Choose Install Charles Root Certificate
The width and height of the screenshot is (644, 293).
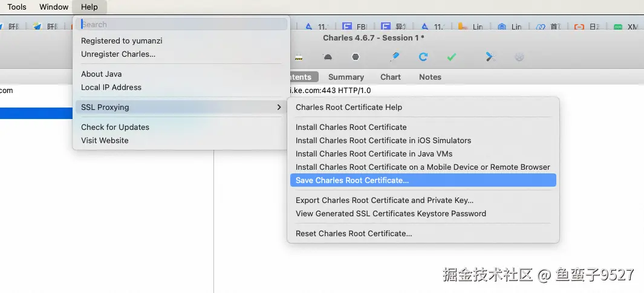coord(423,127)
